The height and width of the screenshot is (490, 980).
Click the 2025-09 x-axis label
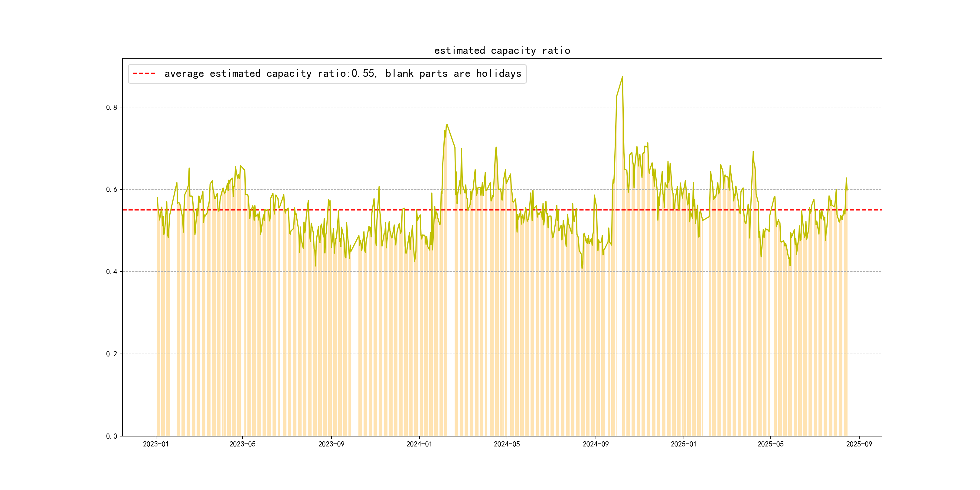coord(859,444)
